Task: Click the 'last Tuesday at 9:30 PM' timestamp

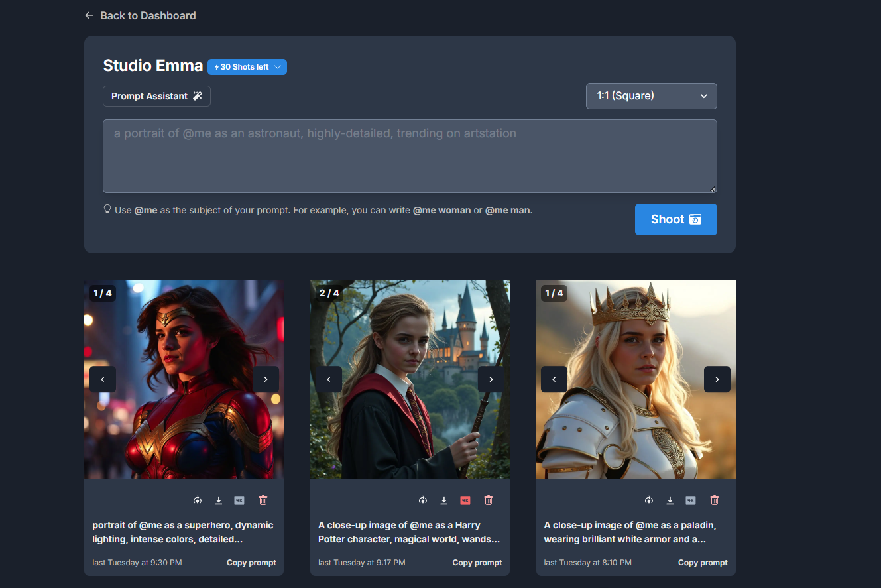Action: coord(137,563)
